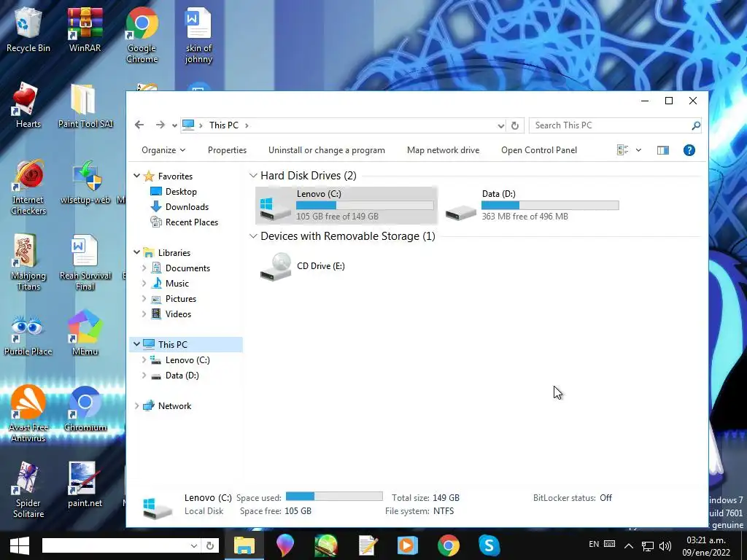Switch the EN input language indicator
The image size is (747, 560).
[x=594, y=544]
